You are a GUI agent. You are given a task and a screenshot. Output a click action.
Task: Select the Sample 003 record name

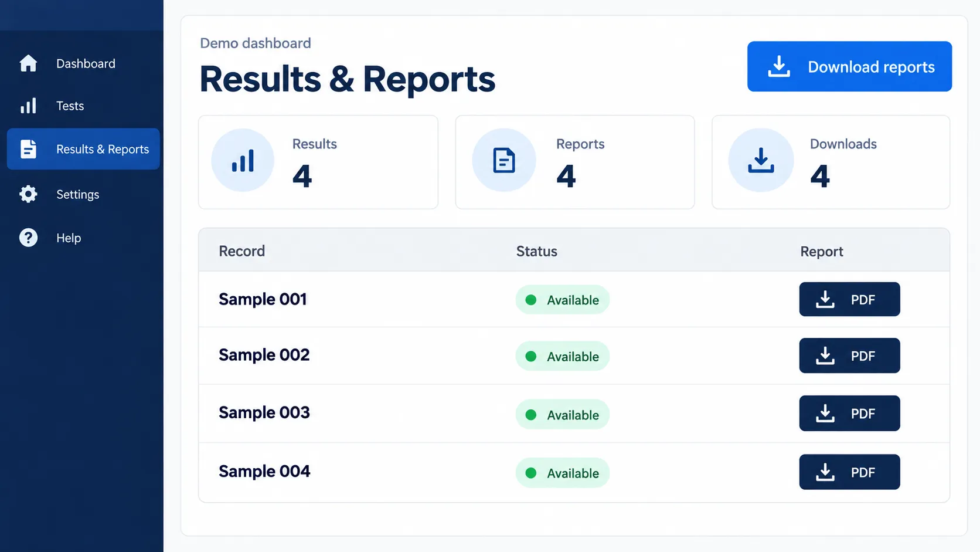264,412
